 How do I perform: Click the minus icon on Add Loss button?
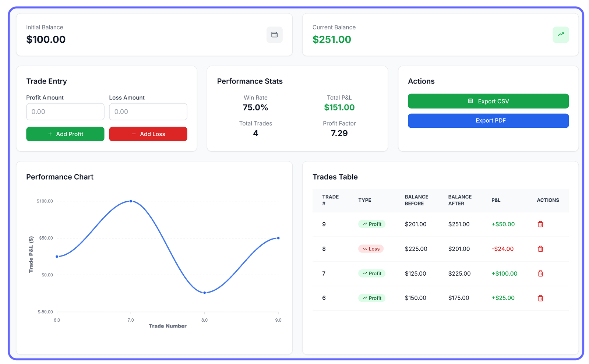coord(134,134)
